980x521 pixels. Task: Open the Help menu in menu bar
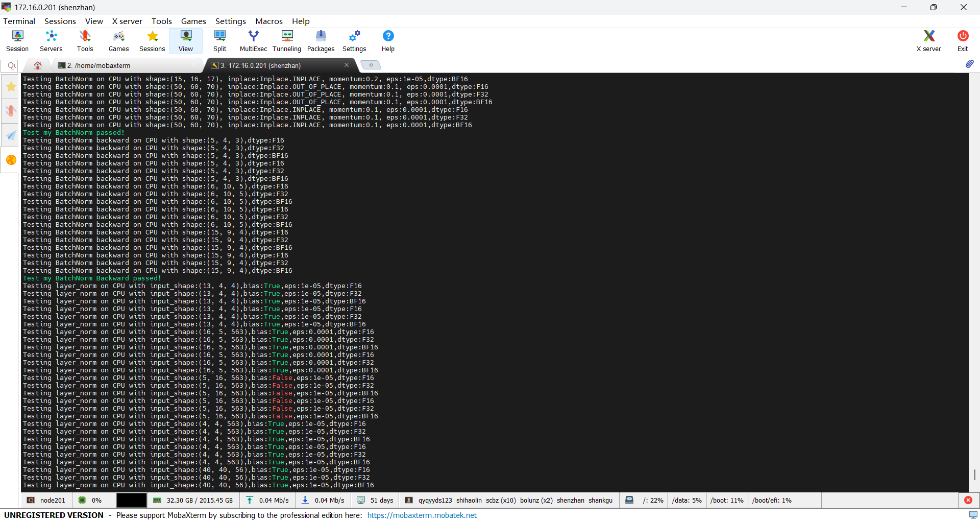pos(301,21)
